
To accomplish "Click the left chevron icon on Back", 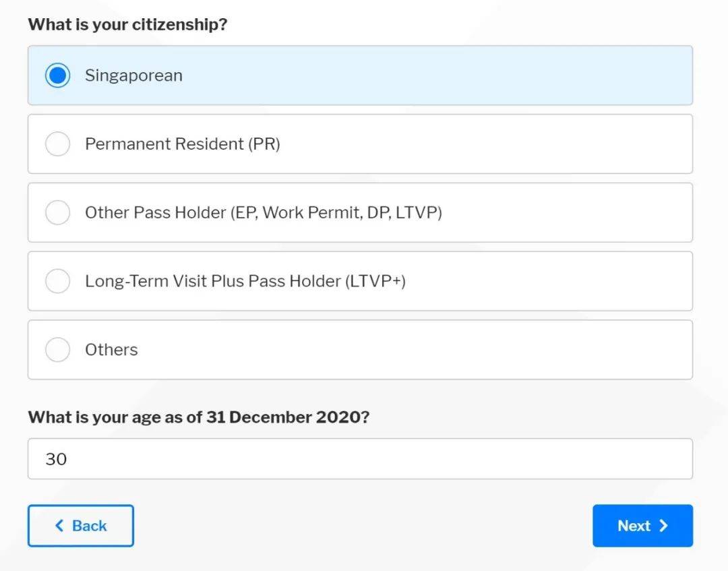I will 59,526.
